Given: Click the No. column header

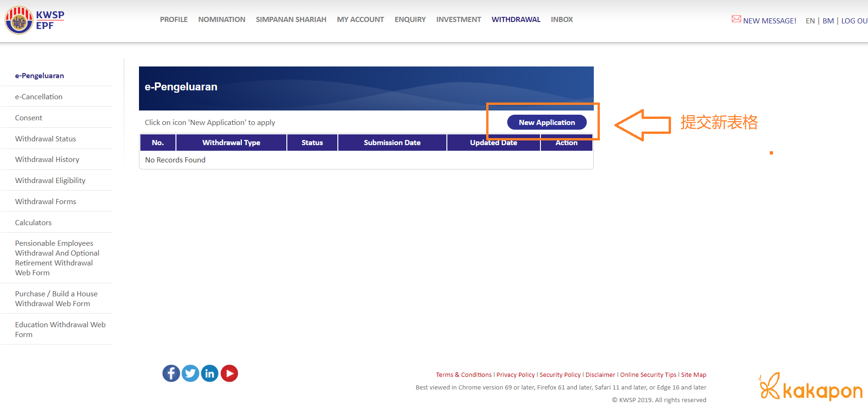Looking at the screenshot, I should tap(158, 143).
